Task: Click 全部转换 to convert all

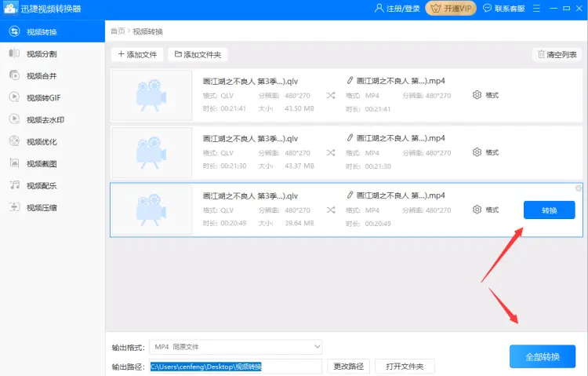Action: 543,356
